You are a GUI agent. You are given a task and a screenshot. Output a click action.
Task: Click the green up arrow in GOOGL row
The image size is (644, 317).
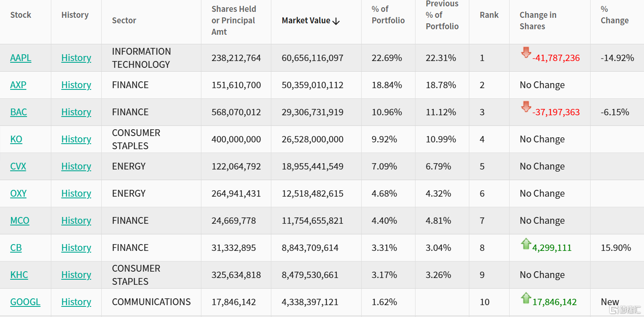(x=526, y=298)
